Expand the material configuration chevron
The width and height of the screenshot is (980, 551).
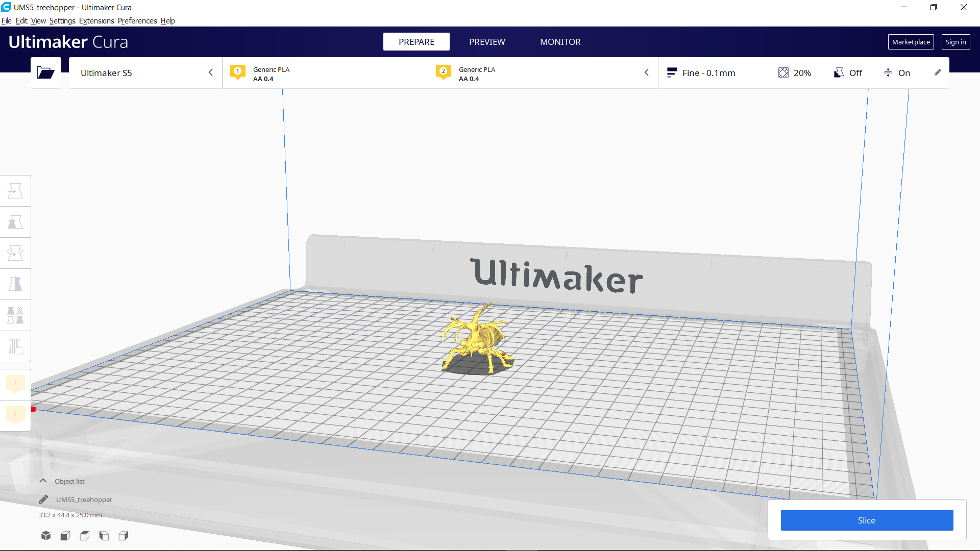(646, 72)
